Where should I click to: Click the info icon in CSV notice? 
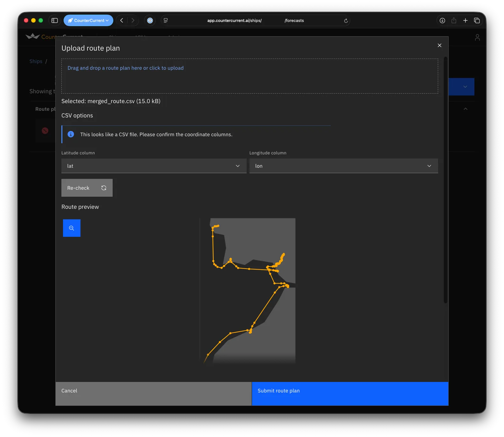click(71, 134)
